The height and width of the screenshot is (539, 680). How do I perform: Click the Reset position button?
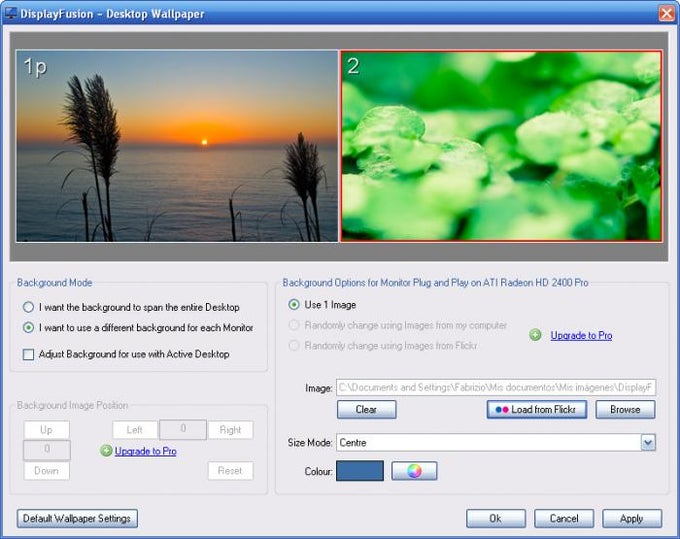(230, 470)
